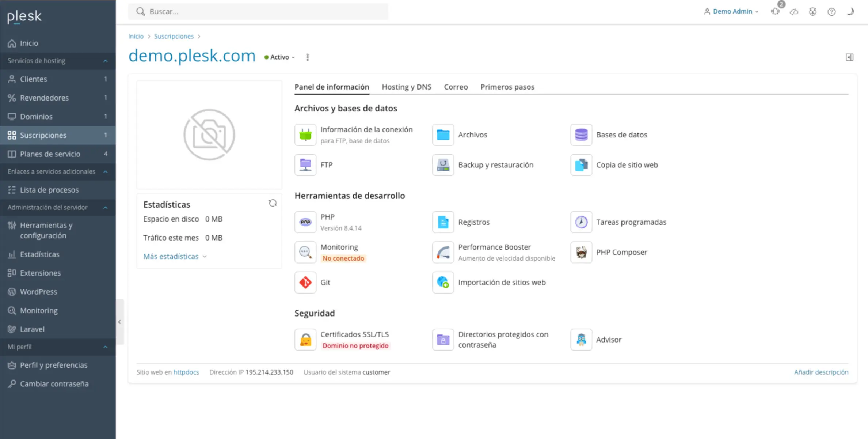This screenshot has height=439, width=868.
Task: Open Backup y restauración icon
Action: (x=443, y=165)
